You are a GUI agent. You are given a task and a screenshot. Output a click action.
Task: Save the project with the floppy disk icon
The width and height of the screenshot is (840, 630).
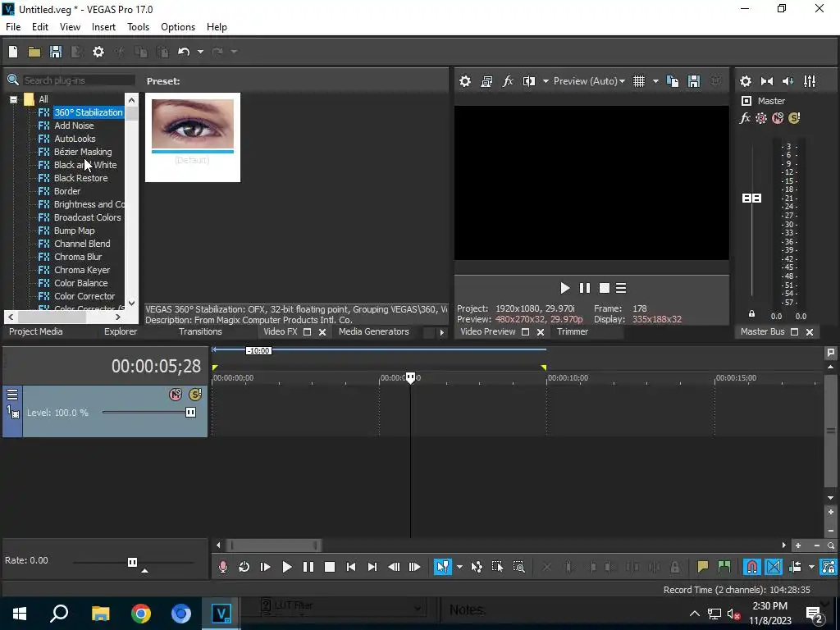pos(56,52)
